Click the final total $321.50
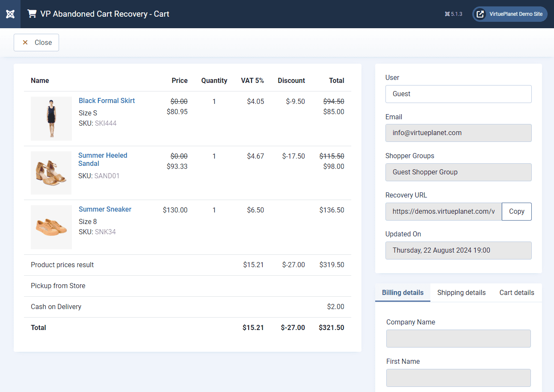The height and width of the screenshot is (392, 554). [332, 328]
